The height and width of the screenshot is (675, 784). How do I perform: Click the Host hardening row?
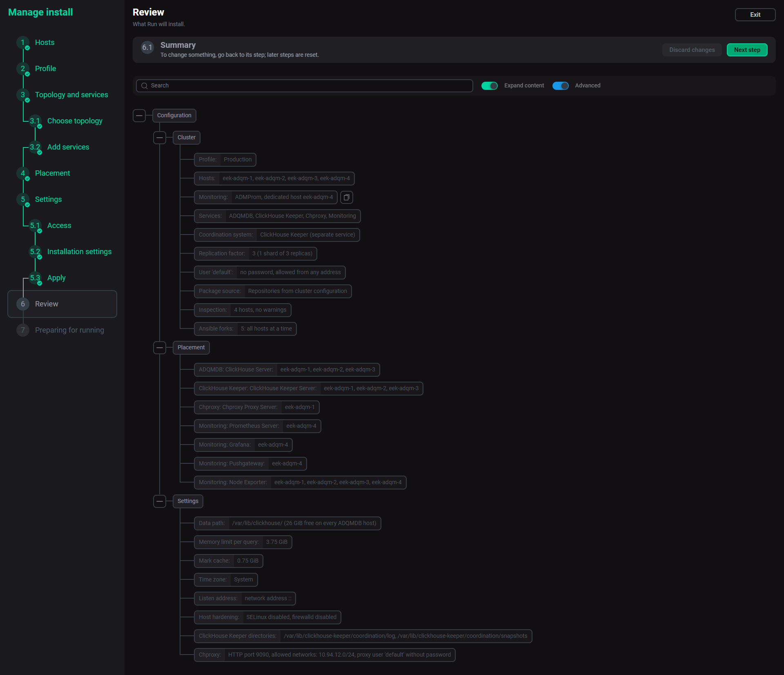point(267,617)
